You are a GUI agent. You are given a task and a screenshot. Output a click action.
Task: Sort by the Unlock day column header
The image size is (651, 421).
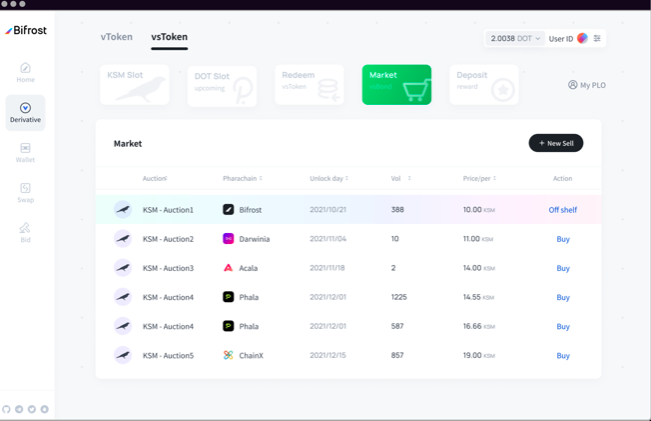(x=329, y=178)
